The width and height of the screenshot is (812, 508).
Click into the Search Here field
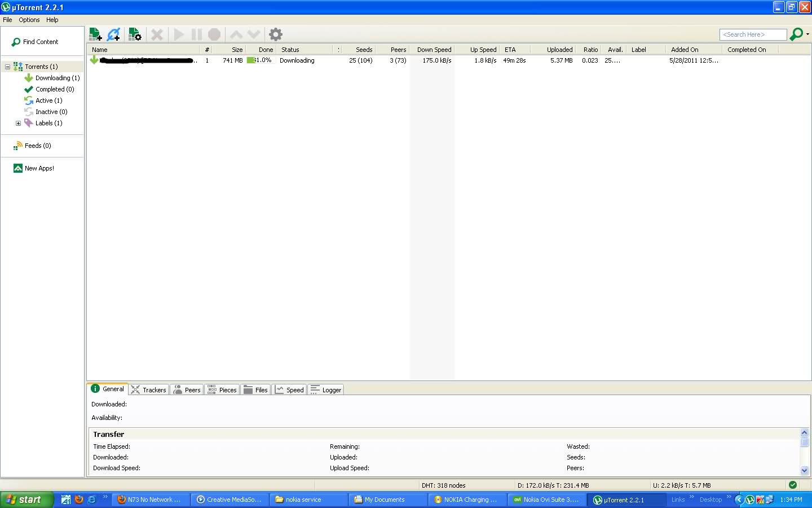pos(753,34)
